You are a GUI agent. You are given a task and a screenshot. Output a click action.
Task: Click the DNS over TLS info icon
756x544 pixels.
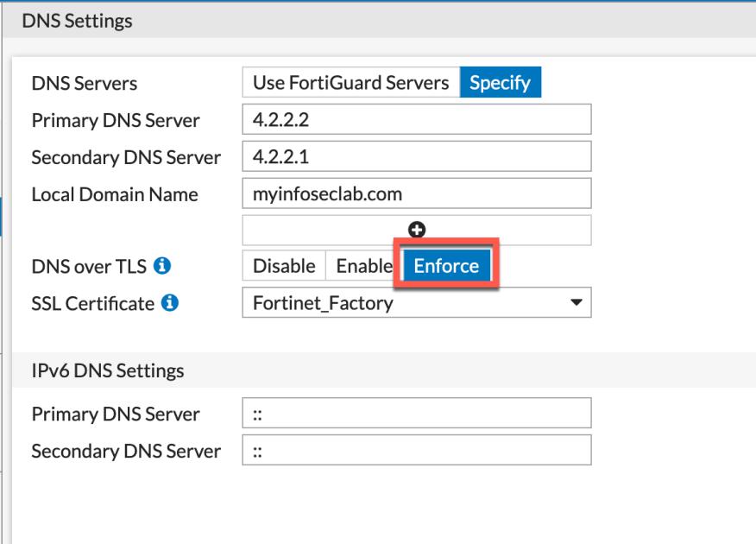click(162, 266)
